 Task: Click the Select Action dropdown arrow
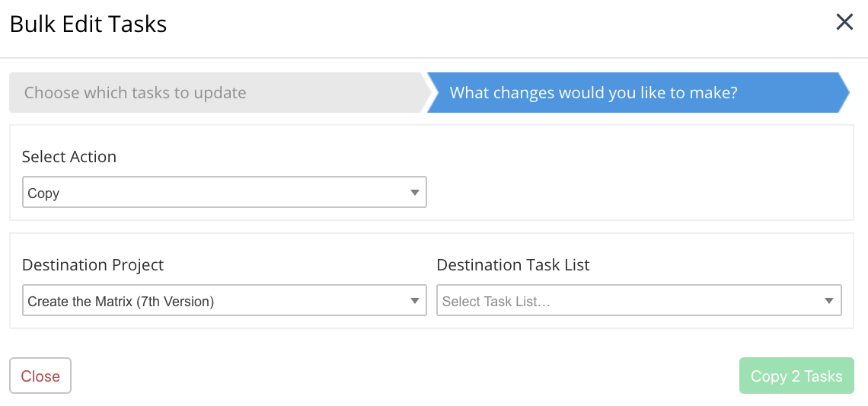click(414, 193)
